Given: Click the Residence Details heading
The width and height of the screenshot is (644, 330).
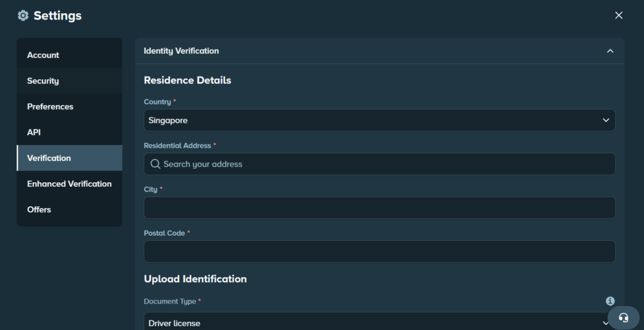Looking at the screenshot, I should [187, 80].
